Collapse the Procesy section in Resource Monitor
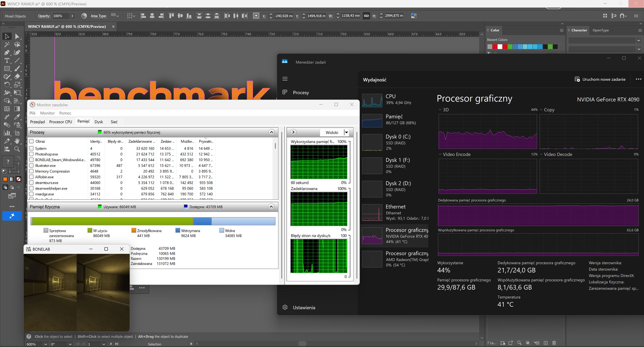The height and width of the screenshot is (347, 644). (271, 132)
